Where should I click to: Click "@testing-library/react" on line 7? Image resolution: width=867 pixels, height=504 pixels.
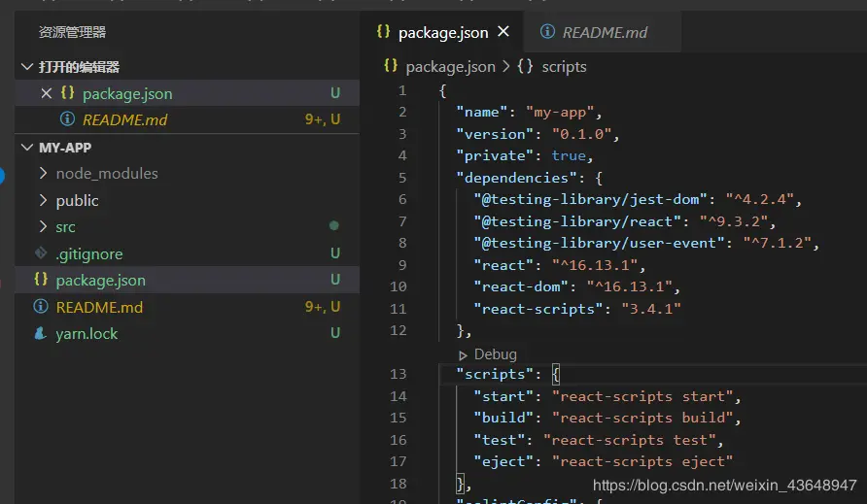[x=577, y=221]
